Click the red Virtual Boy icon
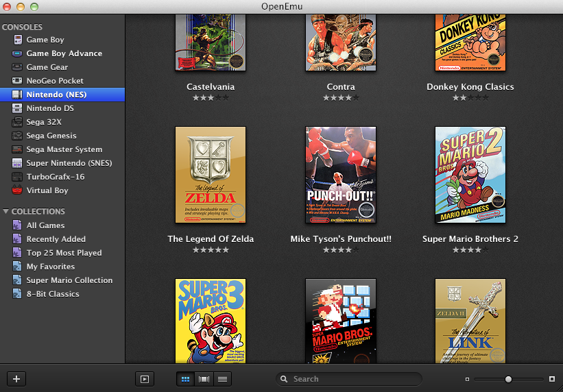Screen dimensions: 563x392 tap(17, 191)
